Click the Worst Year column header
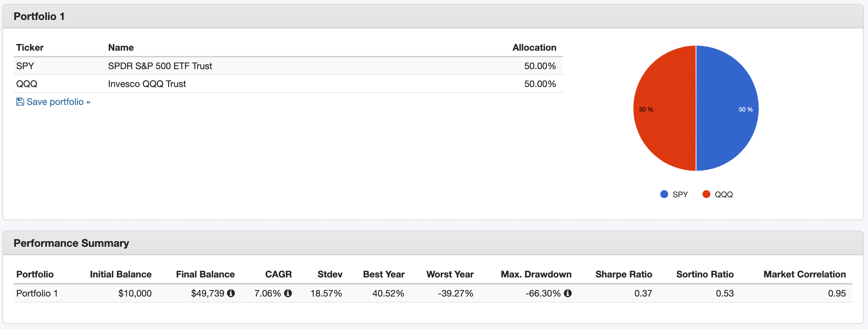 (x=450, y=274)
